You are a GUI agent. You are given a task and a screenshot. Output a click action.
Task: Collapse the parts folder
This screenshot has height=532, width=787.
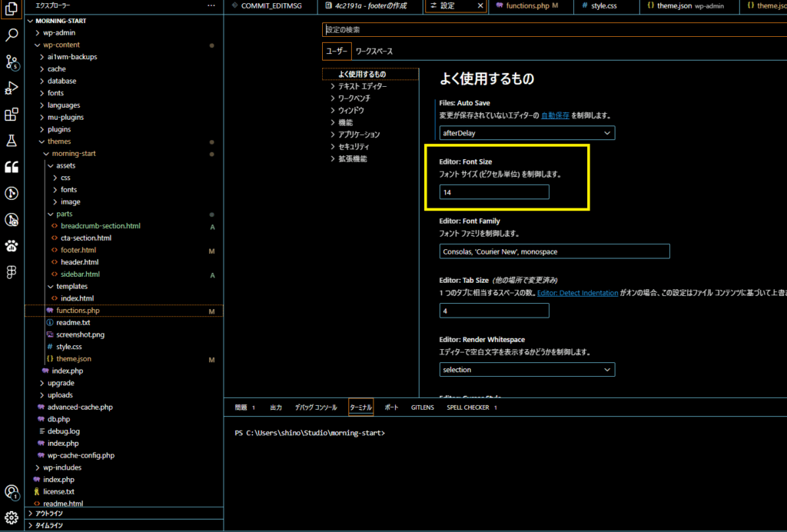click(124, 214)
